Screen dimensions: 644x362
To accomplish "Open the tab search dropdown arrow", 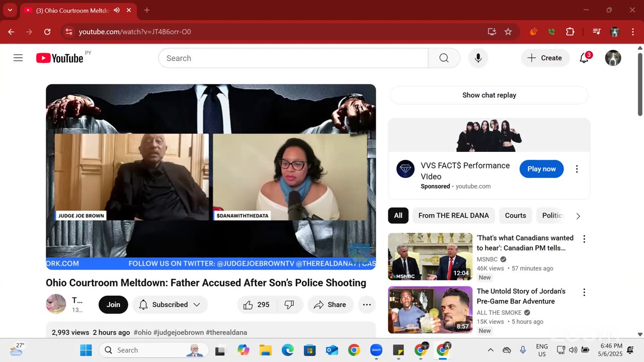I will point(10,10).
